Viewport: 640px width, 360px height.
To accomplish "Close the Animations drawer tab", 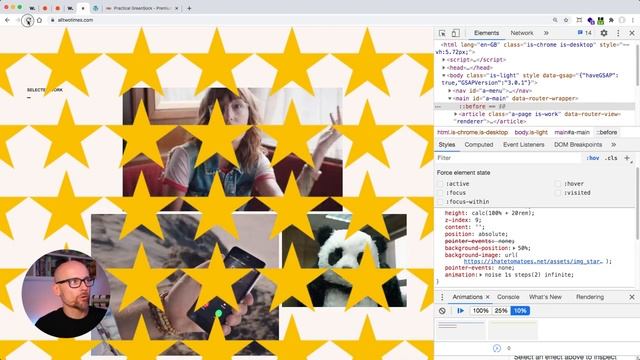I will pyautogui.click(x=487, y=297).
